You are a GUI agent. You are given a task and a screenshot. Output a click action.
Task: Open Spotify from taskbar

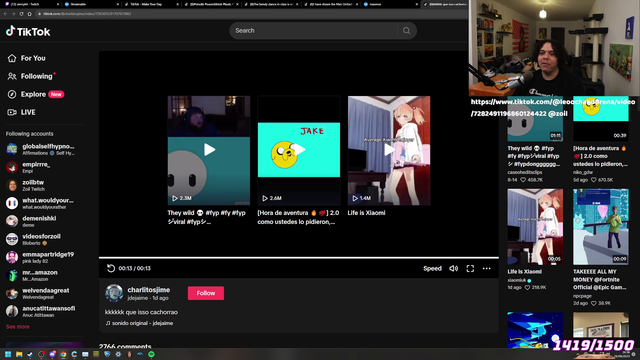tap(151, 354)
